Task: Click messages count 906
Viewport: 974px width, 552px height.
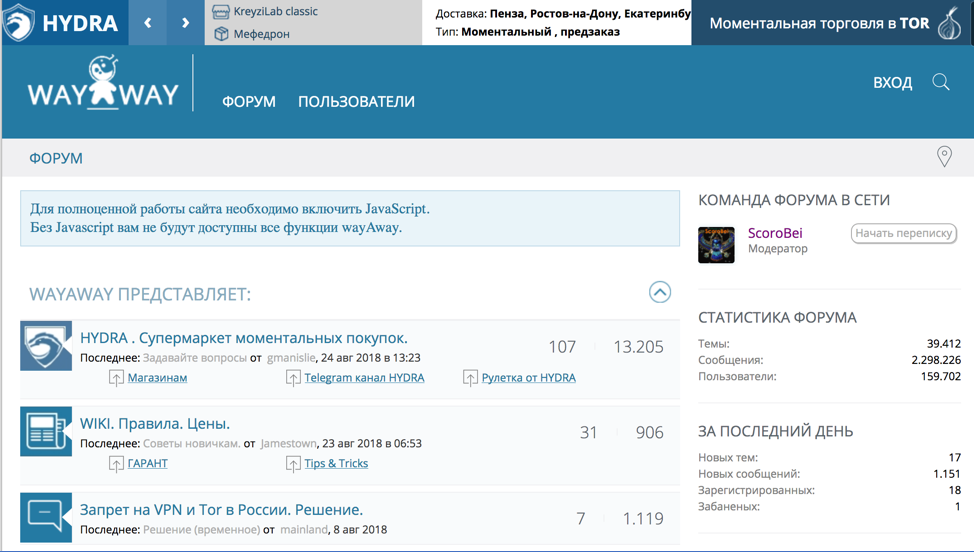Action: tap(649, 432)
